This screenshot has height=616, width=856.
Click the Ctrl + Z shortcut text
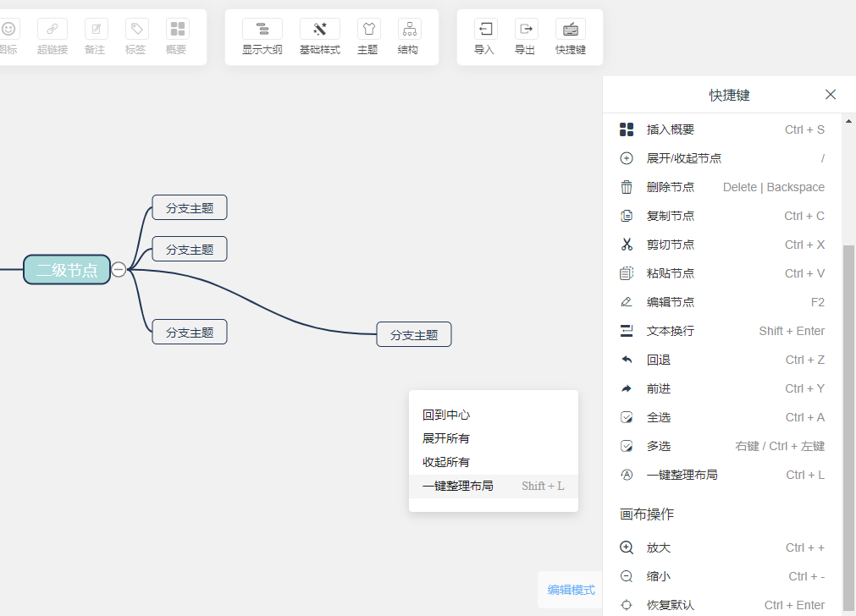805,360
